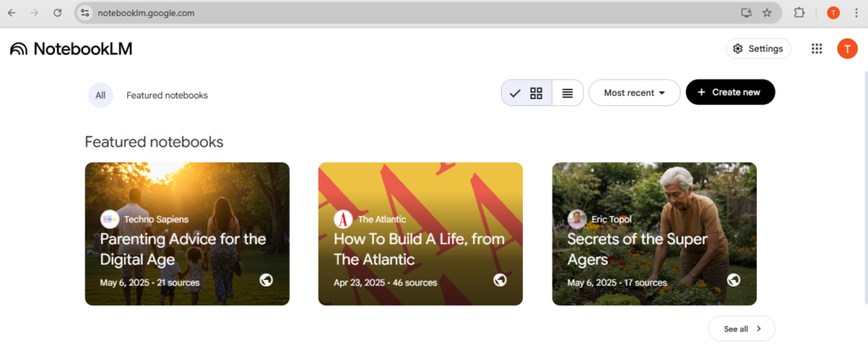868x356 pixels.
Task: Click the globe icon on Super Agers card
Action: pos(733,280)
